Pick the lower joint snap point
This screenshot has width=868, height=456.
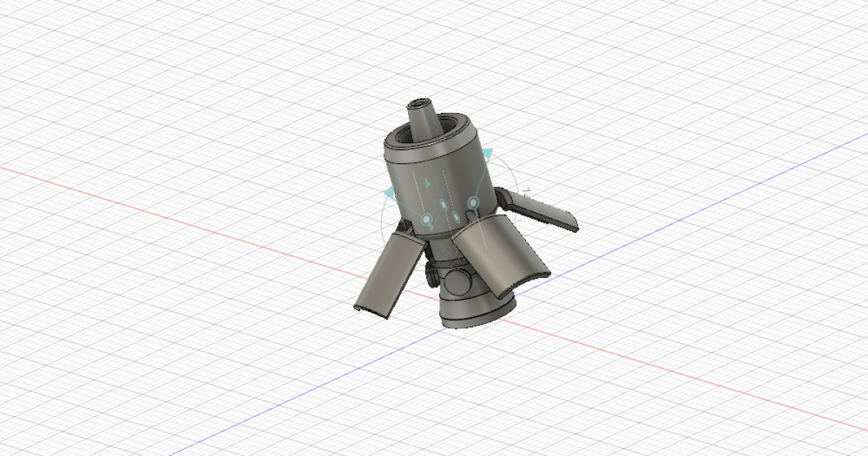[456, 216]
